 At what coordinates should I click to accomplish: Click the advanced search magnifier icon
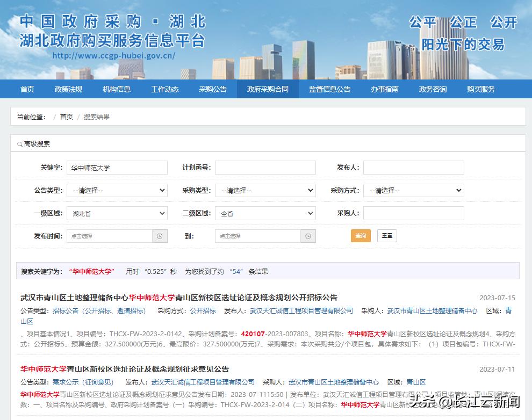(x=20, y=144)
